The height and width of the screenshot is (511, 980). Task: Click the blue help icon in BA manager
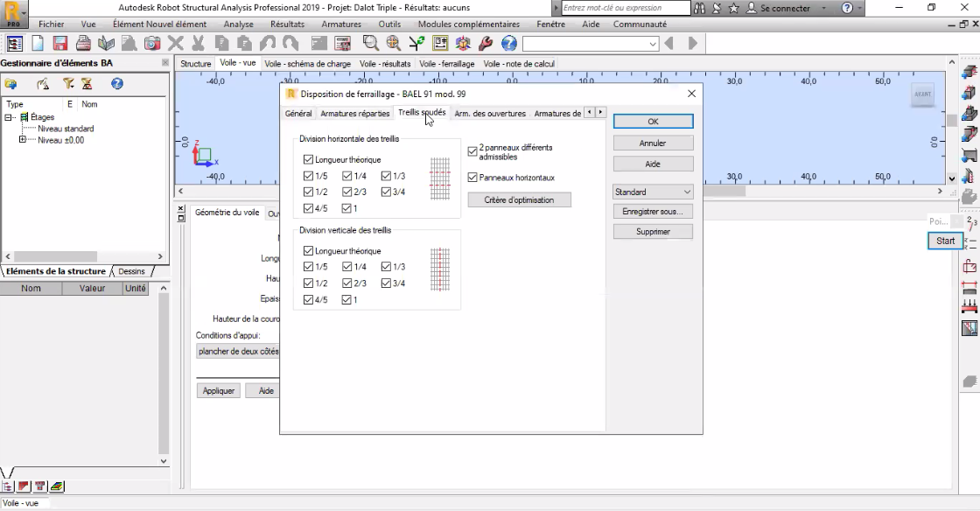tap(117, 84)
